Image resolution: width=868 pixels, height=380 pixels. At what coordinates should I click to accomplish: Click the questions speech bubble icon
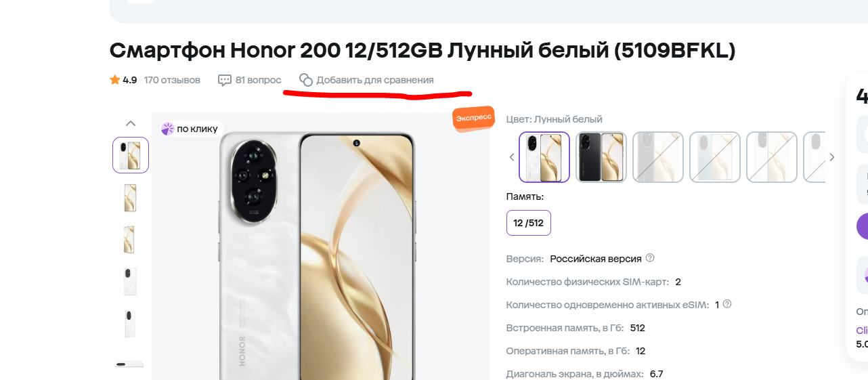225,80
